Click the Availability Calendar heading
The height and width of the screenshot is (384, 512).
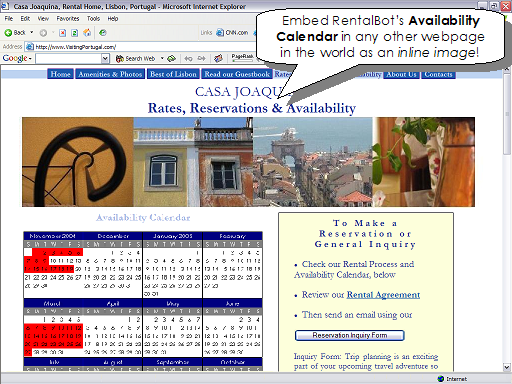pyautogui.click(x=143, y=218)
